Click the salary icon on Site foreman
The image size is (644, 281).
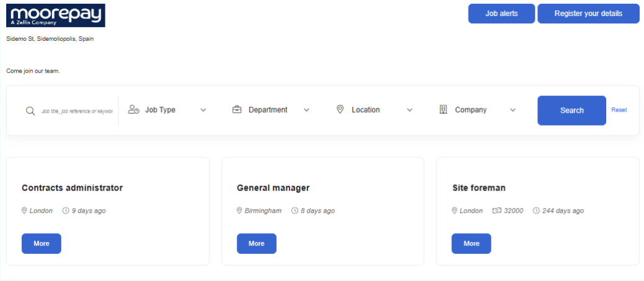pyautogui.click(x=496, y=211)
